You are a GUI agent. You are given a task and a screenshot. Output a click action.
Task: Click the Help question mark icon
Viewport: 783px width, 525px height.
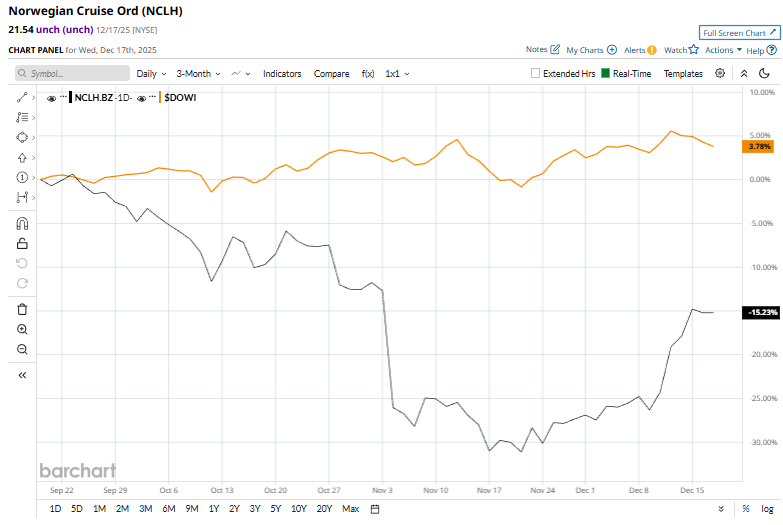[x=772, y=50]
